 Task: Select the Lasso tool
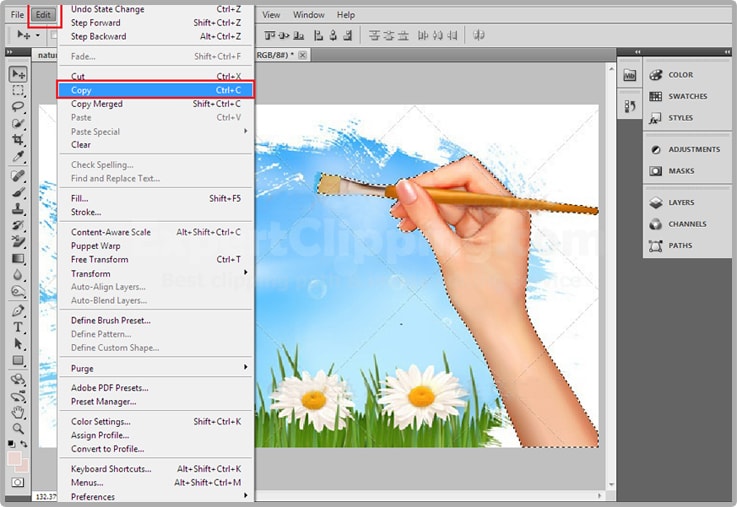click(x=18, y=107)
